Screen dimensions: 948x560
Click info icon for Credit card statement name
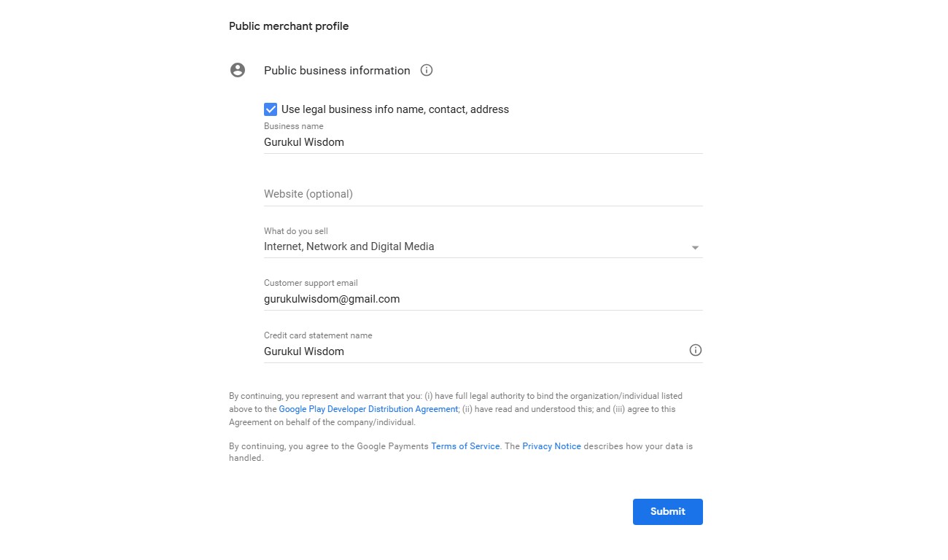tap(696, 351)
